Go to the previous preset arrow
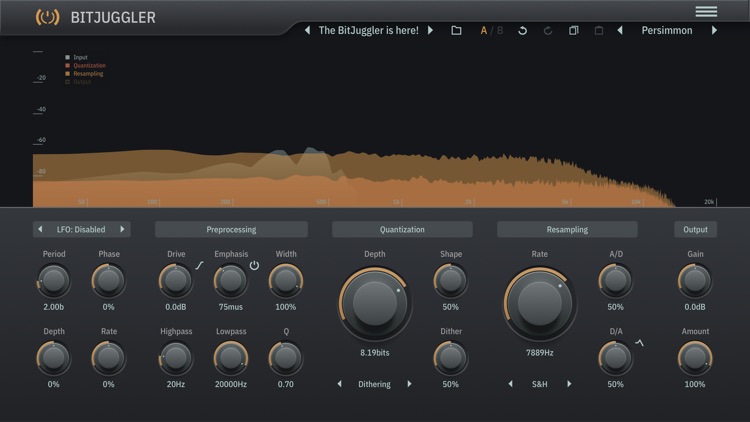750x422 pixels. (307, 30)
